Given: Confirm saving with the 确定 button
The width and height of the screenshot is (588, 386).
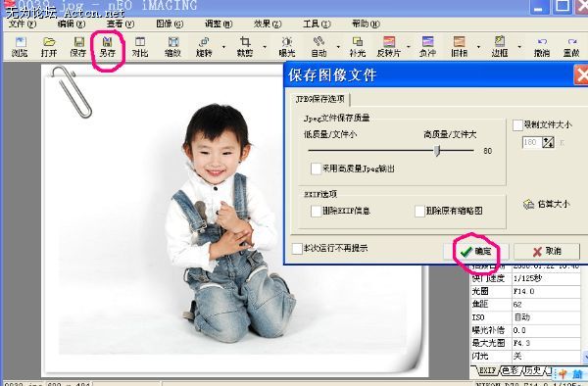Looking at the screenshot, I should [475, 252].
